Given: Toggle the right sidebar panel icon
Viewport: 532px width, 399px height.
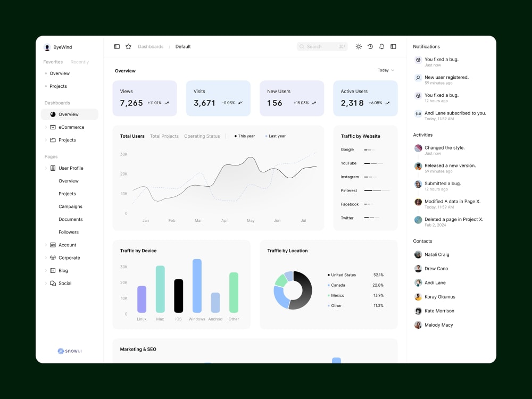Looking at the screenshot, I should pyautogui.click(x=393, y=46).
